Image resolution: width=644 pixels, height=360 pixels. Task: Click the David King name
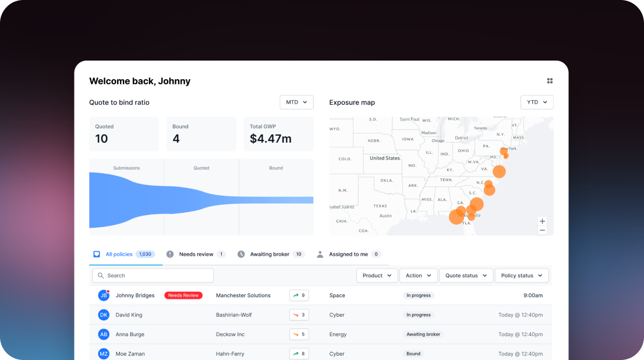129,315
